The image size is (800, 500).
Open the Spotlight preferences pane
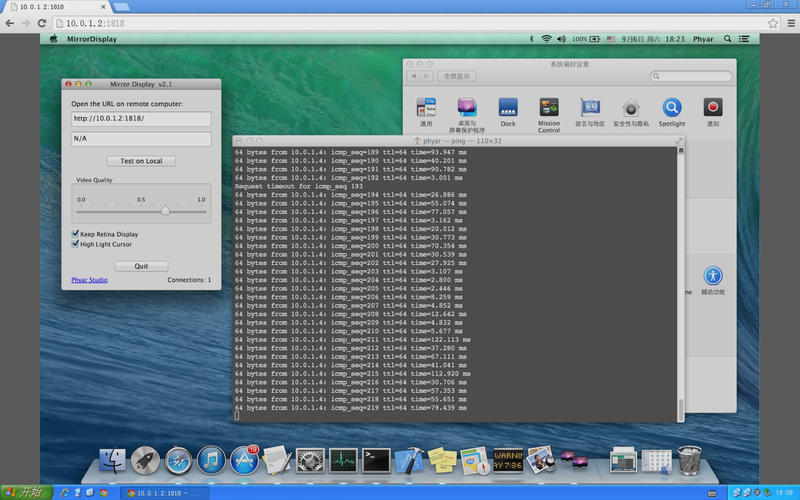click(x=672, y=109)
